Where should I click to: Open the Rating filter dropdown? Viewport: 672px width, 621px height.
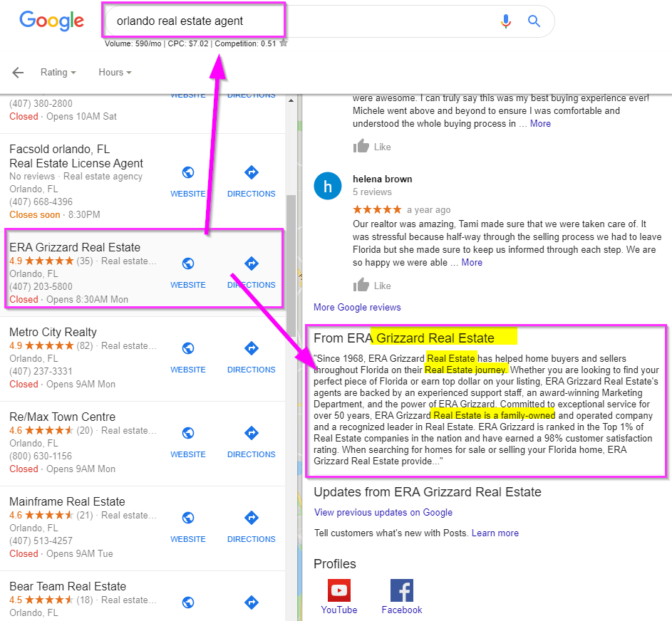(58, 73)
